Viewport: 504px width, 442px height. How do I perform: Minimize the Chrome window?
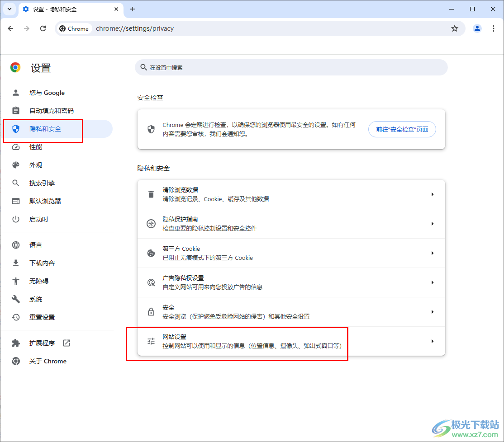tap(452, 9)
